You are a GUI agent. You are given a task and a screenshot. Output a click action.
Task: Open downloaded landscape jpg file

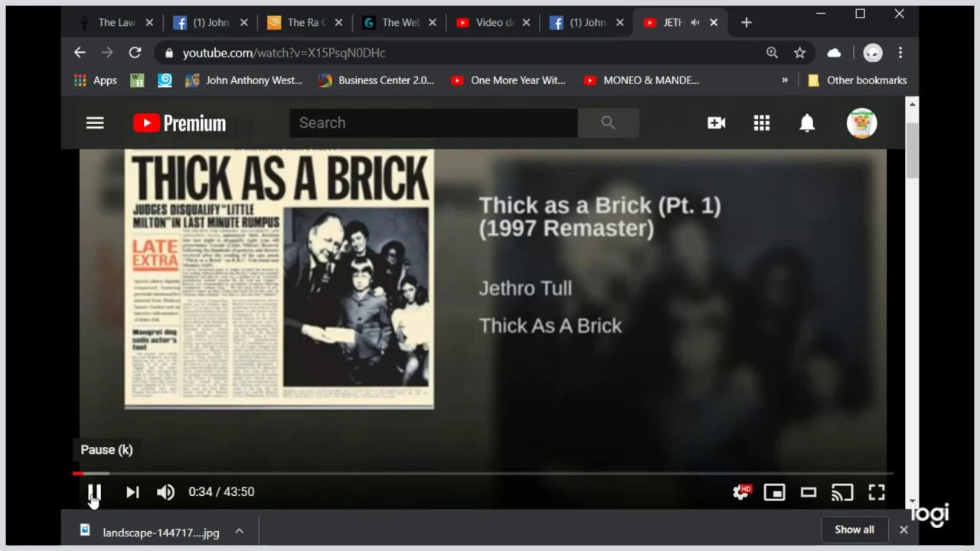150,532
